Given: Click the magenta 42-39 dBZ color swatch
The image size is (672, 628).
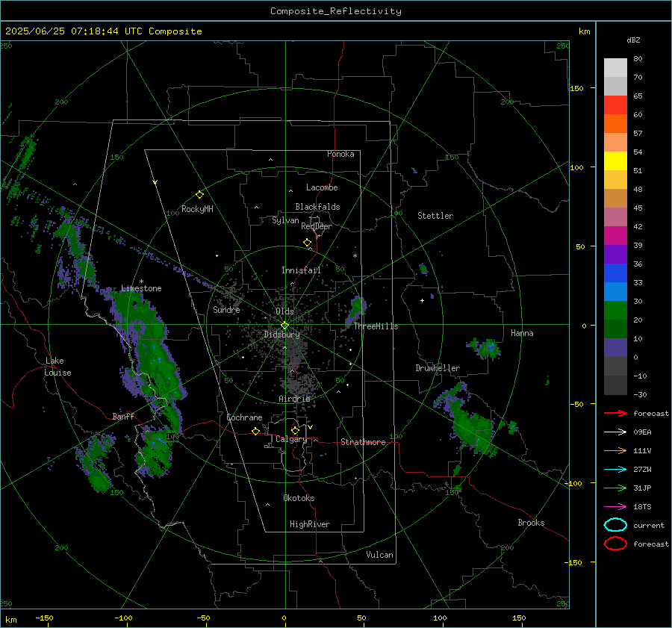Looking at the screenshot, I should point(615,236).
